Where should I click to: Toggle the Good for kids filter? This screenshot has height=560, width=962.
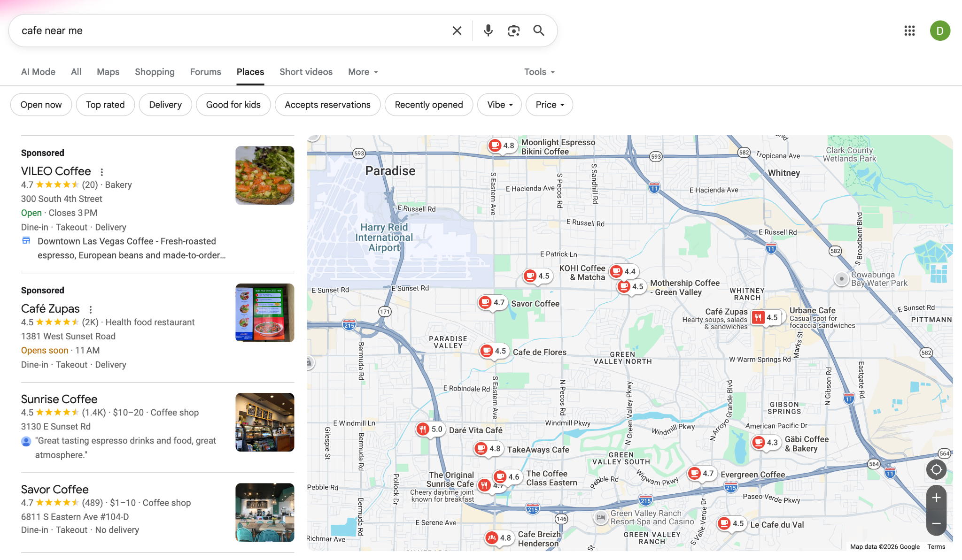233,105
